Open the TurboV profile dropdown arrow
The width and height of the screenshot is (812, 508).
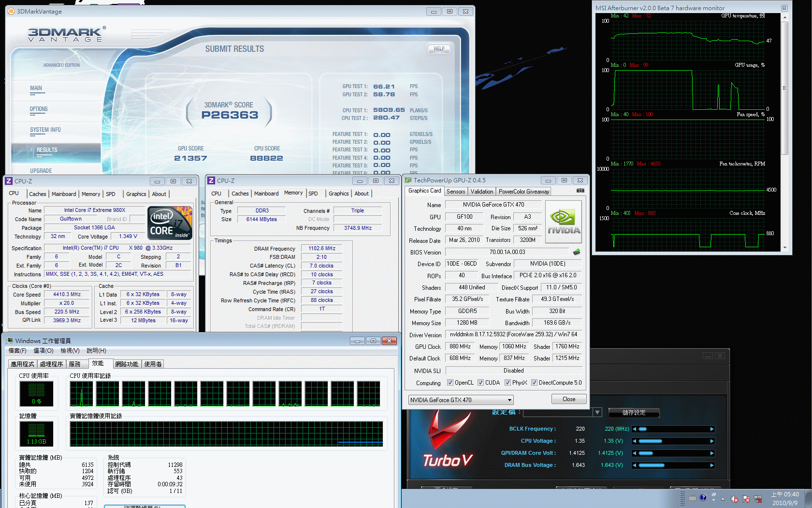pos(597,413)
